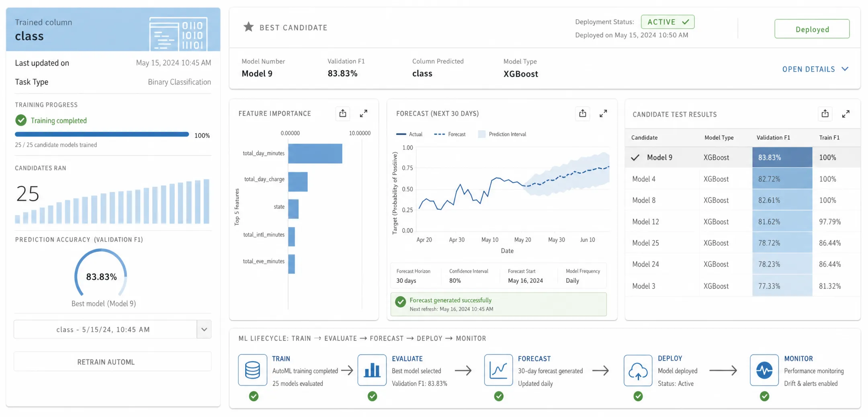Click the Forecast dashed-line legend entry
This screenshot has height=417, width=868.
pyautogui.click(x=450, y=134)
